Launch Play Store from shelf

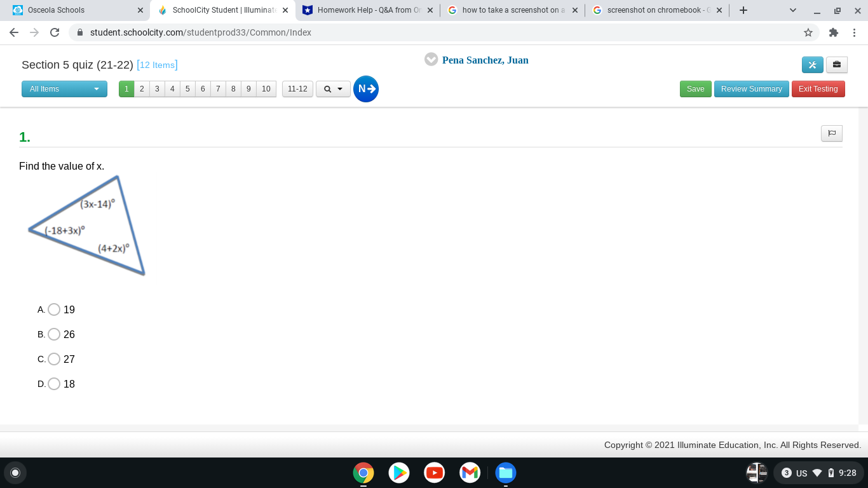[x=399, y=473]
